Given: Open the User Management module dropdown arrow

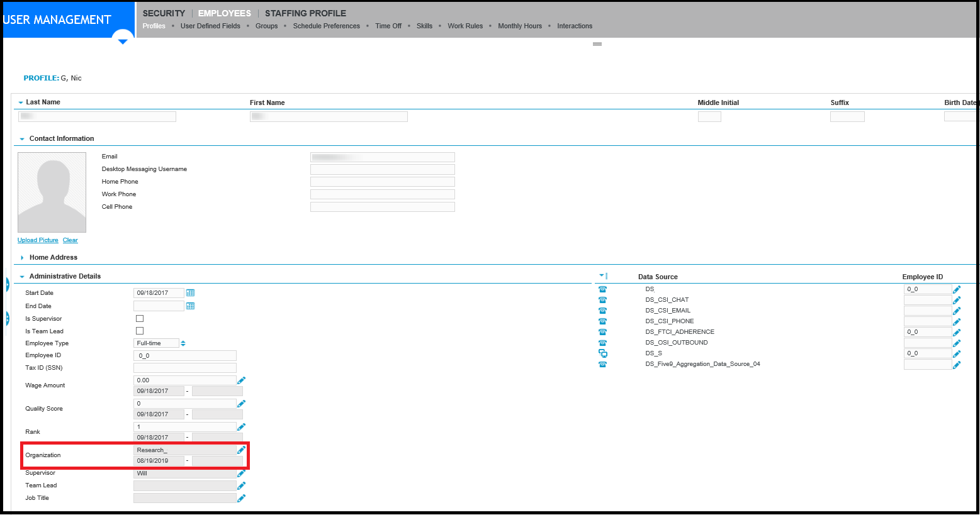Looking at the screenshot, I should click(x=123, y=42).
